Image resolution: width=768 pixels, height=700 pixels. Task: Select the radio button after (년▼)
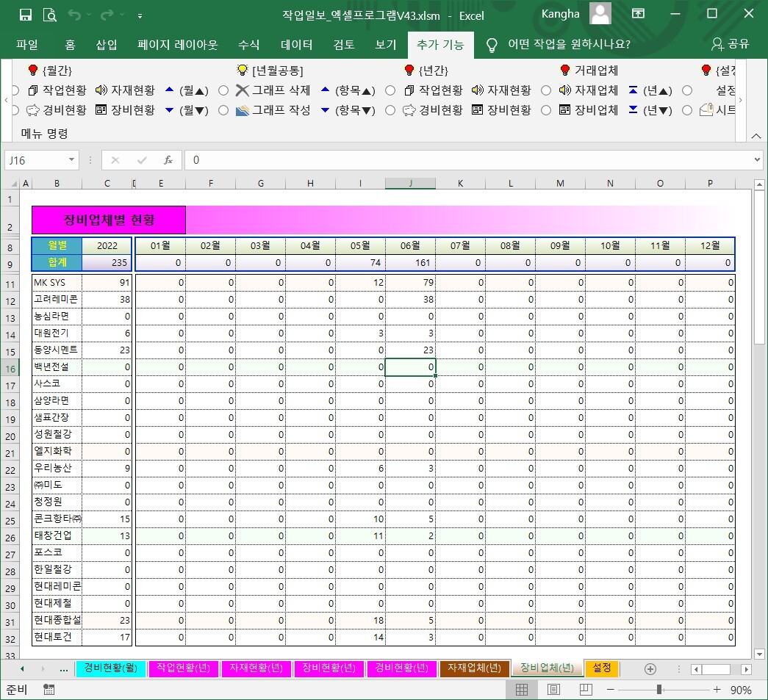[x=687, y=111]
